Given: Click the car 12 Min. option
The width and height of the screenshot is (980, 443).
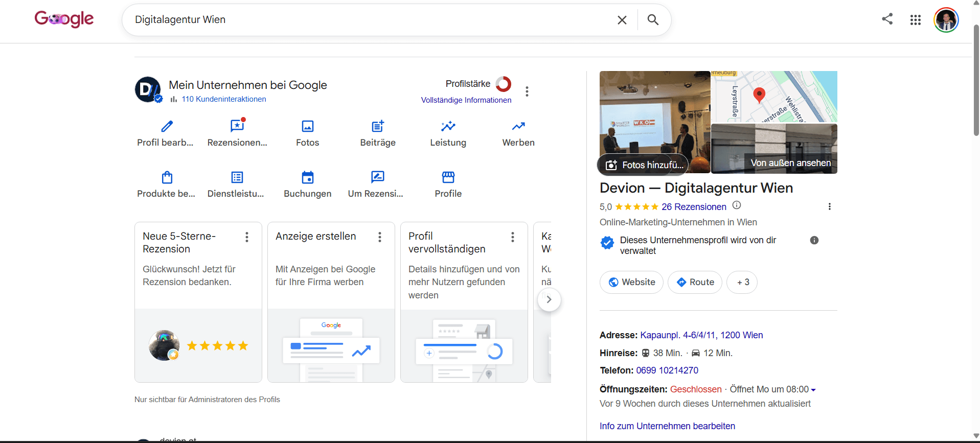Looking at the screenshot, I should [712, 353].
